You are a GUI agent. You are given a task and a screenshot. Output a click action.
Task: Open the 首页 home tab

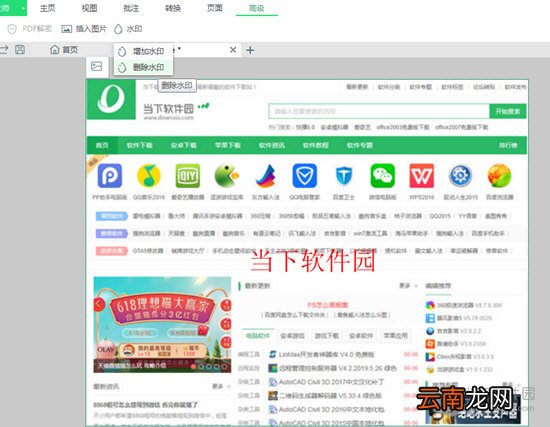coord(64,50)
